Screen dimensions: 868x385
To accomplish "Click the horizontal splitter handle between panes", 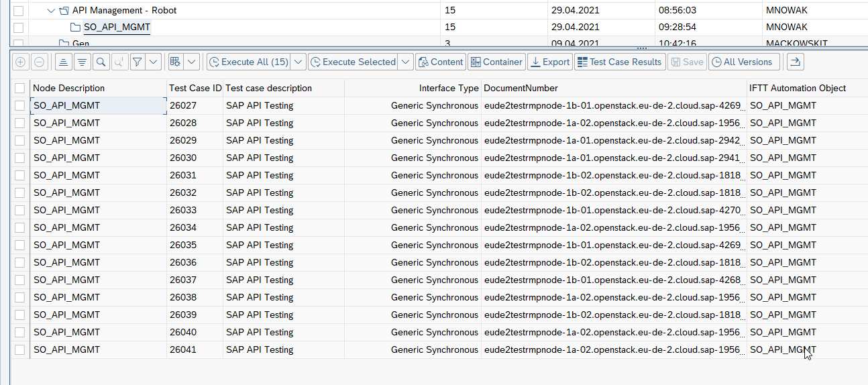I will pyautogui.click(x=641, y=48).
